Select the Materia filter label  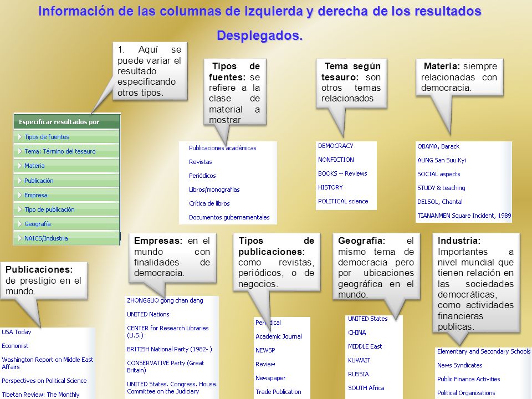[34, 166]
